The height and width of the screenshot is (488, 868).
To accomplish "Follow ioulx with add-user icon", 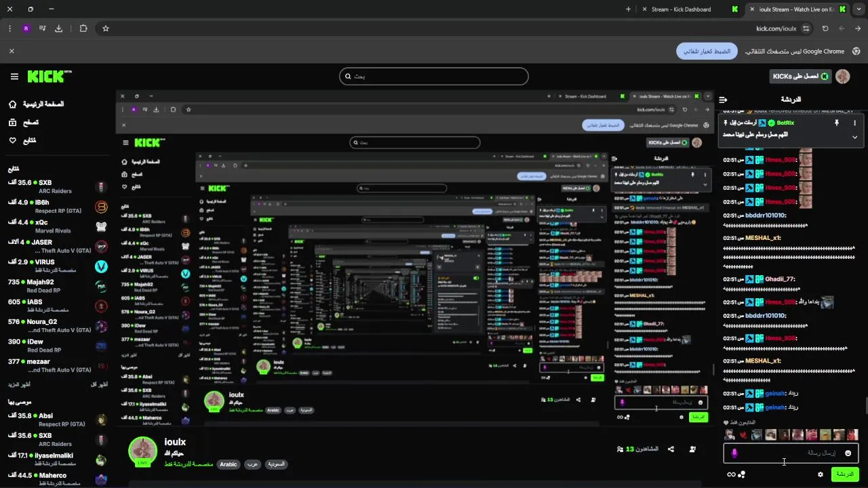I will pyautogui.click(x=692, y=449).
